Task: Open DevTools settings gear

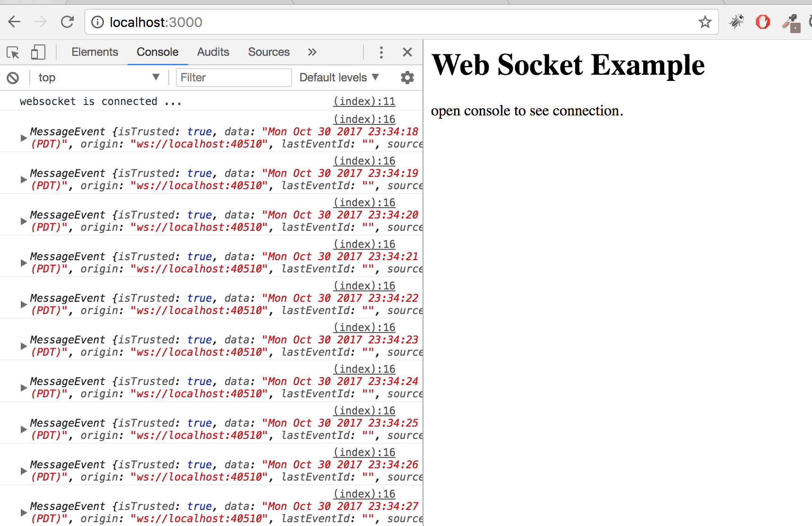Action: pos(407,78)
